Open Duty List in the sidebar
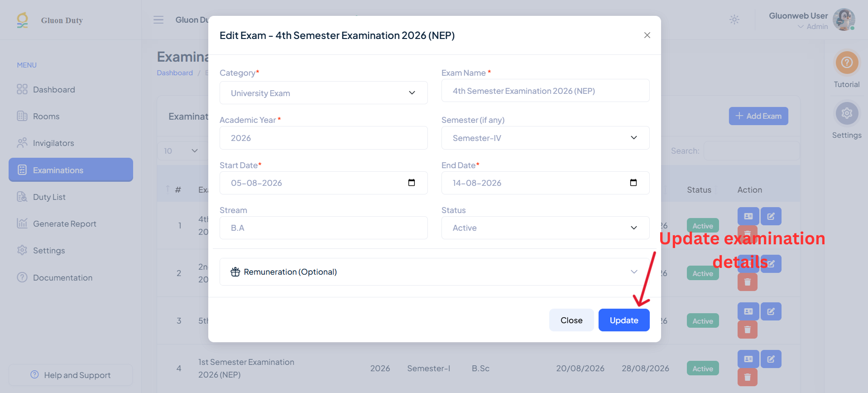Image resolution: width=868 pixels, height=393 pixels. click(x=71, y=197)
